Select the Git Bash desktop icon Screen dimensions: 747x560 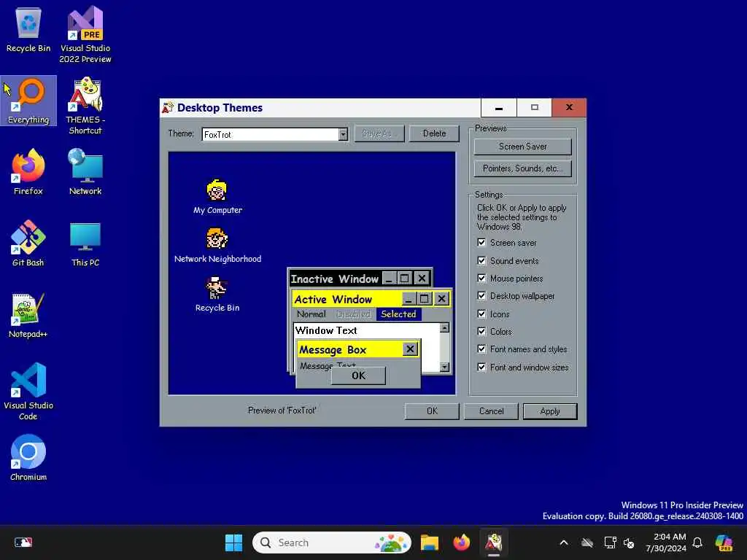[x=28, y=244]
